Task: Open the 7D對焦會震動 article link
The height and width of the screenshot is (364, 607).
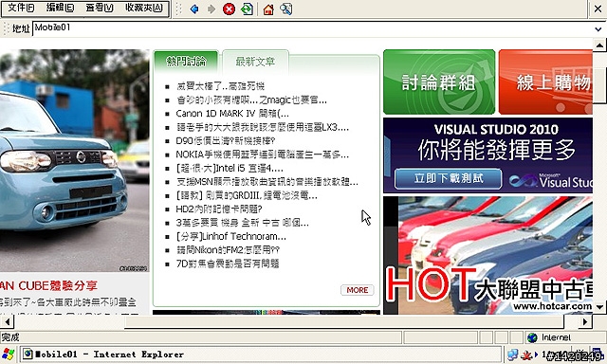Action: [228, 264]
